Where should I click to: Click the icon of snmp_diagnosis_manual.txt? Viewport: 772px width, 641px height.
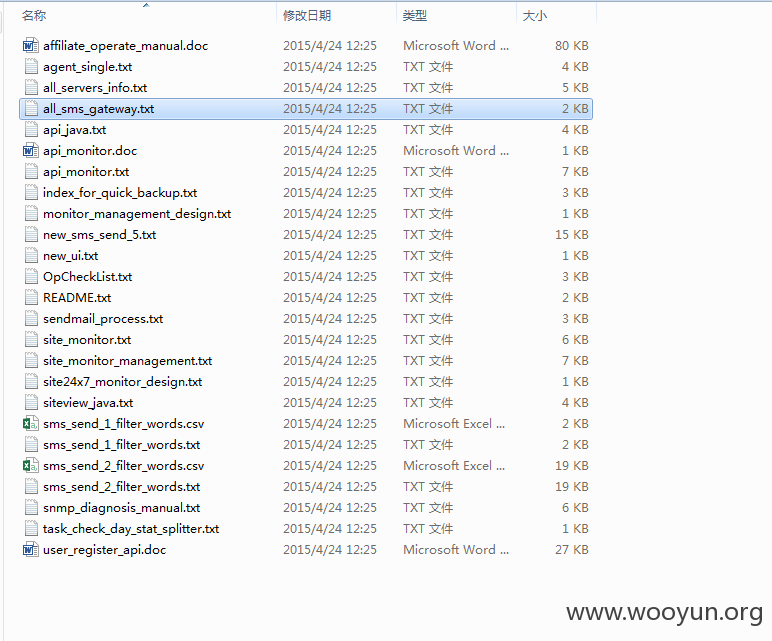click(x=31, y=508)
